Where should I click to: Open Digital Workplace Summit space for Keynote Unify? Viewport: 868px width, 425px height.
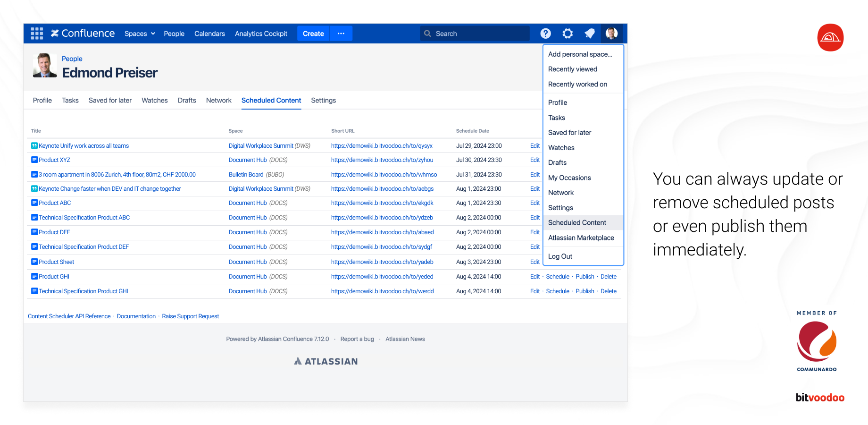tap(261, 146)
